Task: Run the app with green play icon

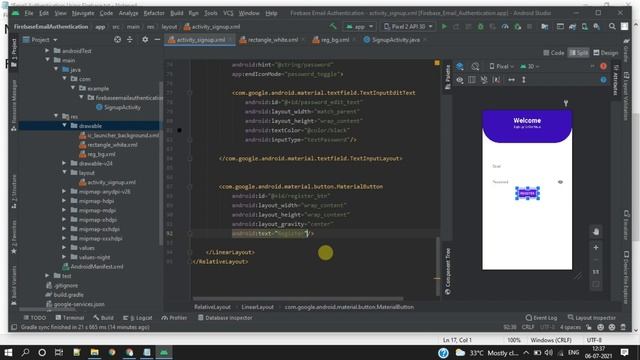Action: tap(444, 27)
